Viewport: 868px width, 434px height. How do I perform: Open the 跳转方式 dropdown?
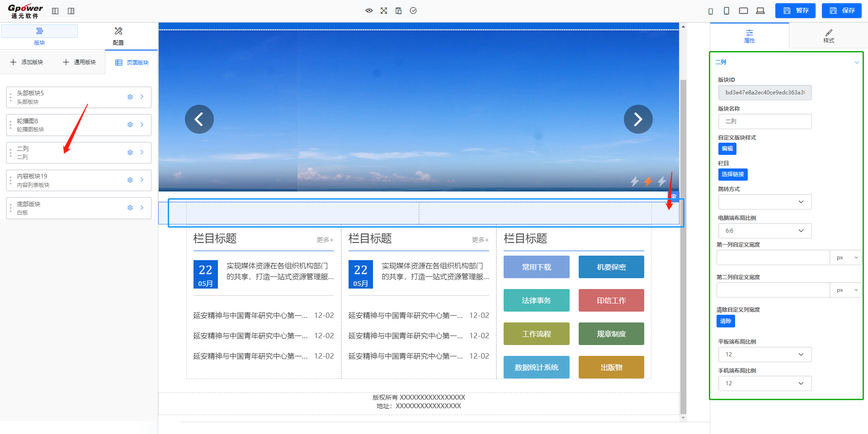click(764, 202)
